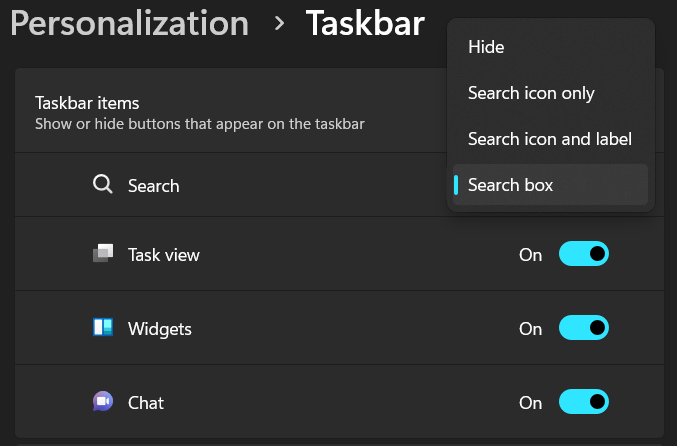Click the Chat camera icon

[x=103, y=402]
